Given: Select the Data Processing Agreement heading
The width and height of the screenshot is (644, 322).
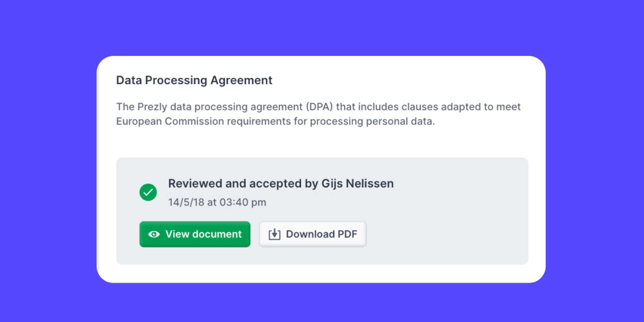Looking at the screenshot, I should pyautogui.click(x=194, y=80).
